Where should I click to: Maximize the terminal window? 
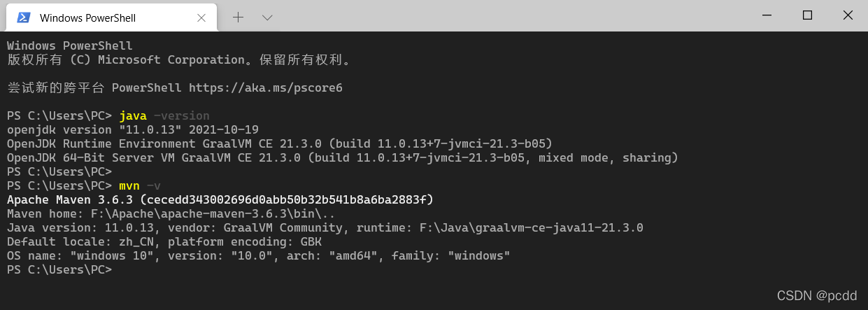click(x=807, y=15)
